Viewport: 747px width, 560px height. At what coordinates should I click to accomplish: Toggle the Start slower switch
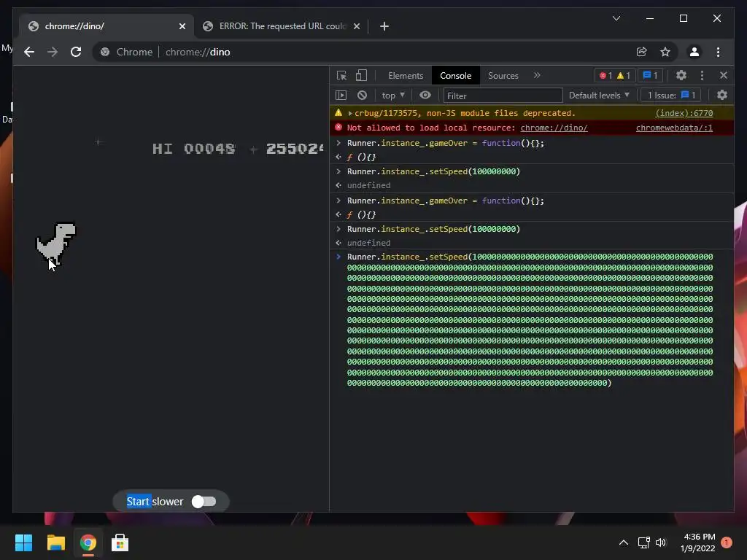[204, 502]
